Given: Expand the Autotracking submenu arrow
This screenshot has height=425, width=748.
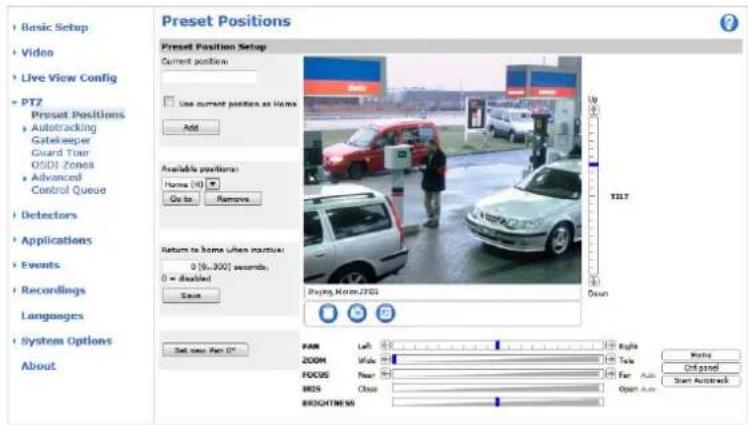Looking at the screenshot, I should coord(25,128).
